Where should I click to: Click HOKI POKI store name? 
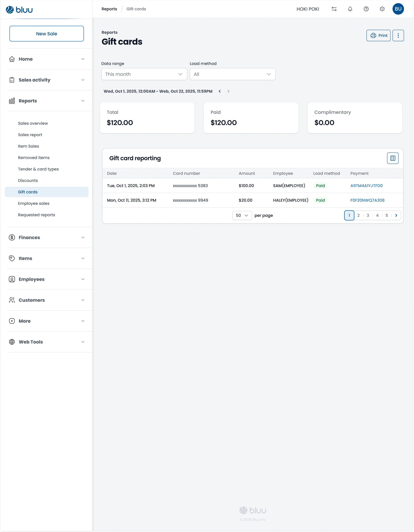coord(308,9)
